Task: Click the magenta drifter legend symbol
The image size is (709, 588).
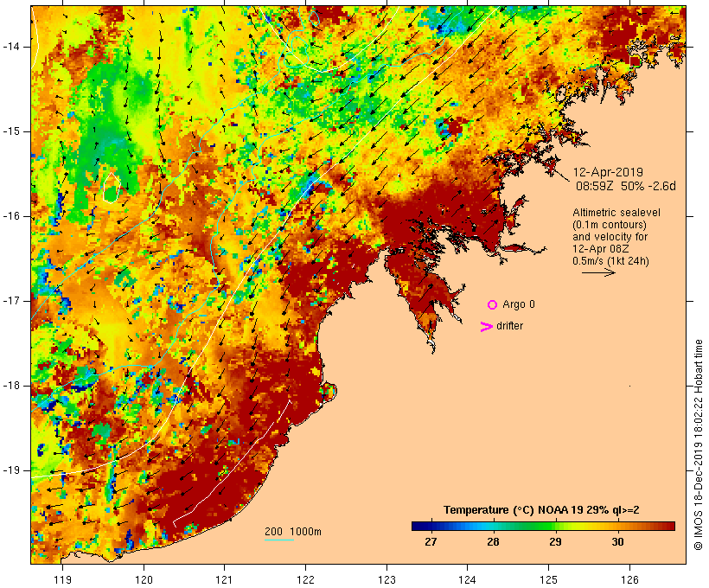Action: coord(487,327)
